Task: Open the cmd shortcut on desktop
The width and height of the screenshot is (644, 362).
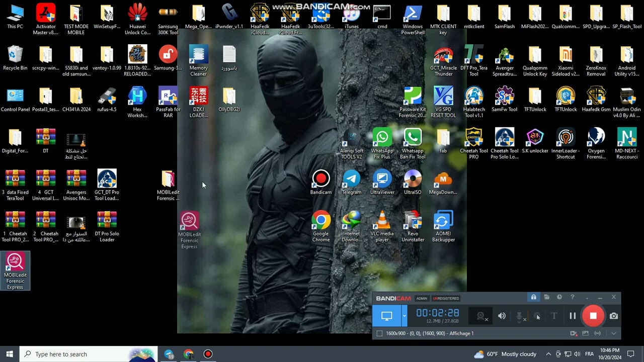Action: pyautogui.click(x=382, y=17)
